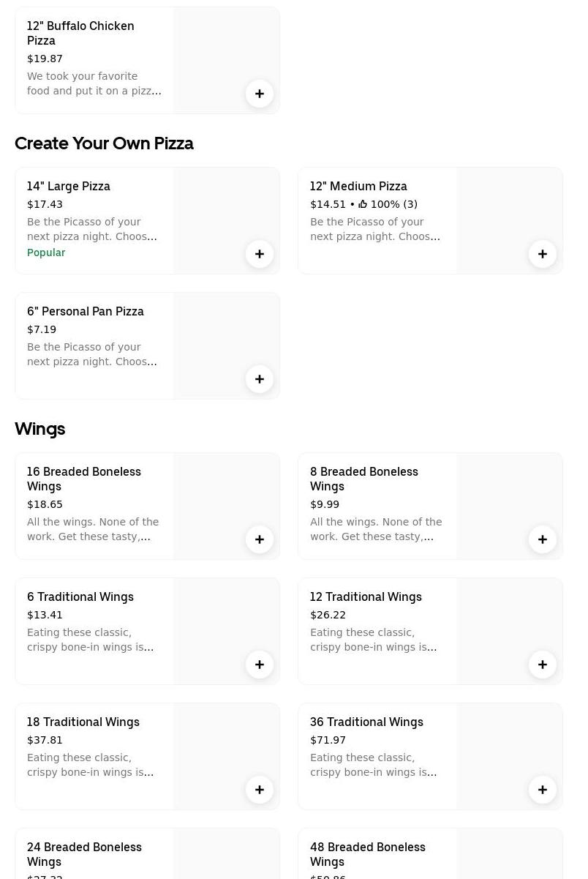Image resolution: width=588 pixels, height=879 pixels.
Task: Add 16 Breaded Boneless Wings to cart
Action: tap(260, 539)
